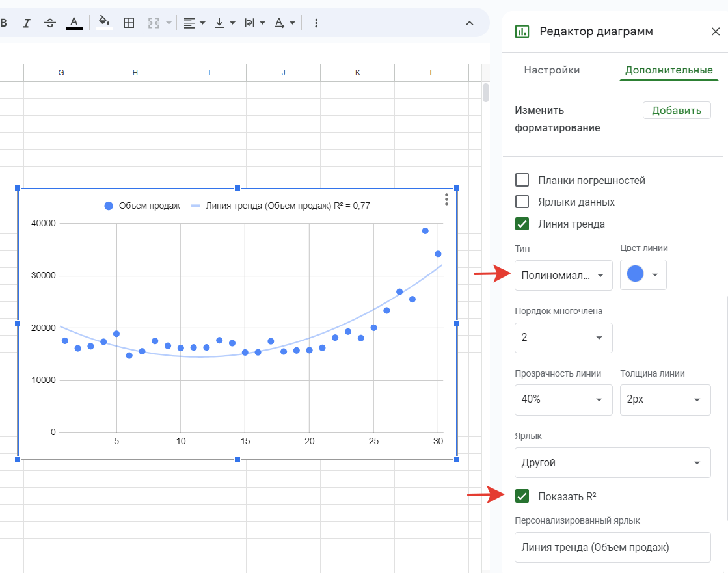
Task: Open the cell borders tool
Action: pos(129,23)
